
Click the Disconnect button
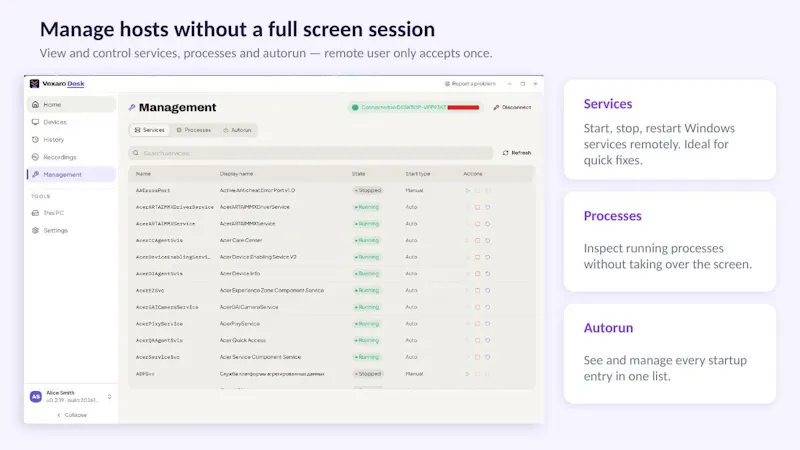click(512, 107)
